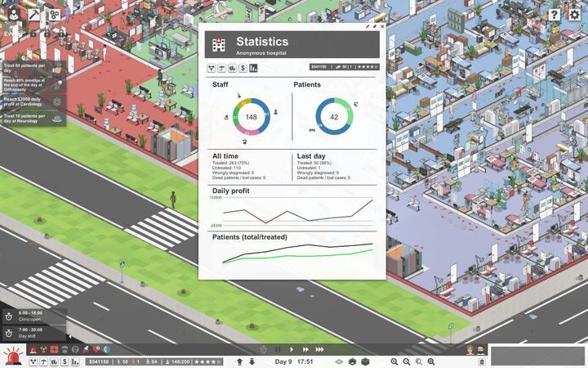Viewport: 588px width, 368px height.
Task: Switch to departments tab in Statistics panel
Action: tap(212, 68)
